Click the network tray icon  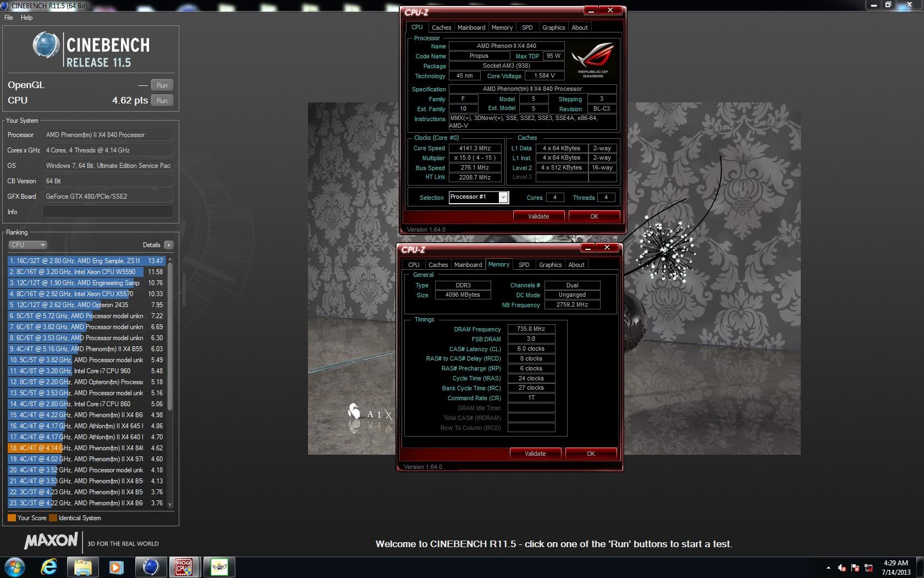pos(869,568)
